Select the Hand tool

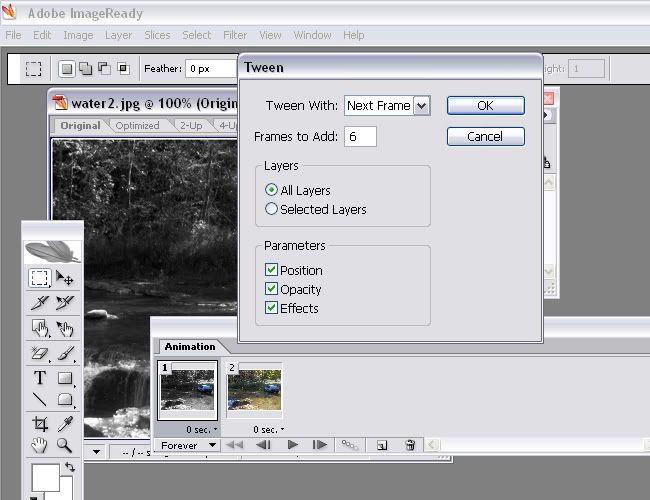click(39, 445)
